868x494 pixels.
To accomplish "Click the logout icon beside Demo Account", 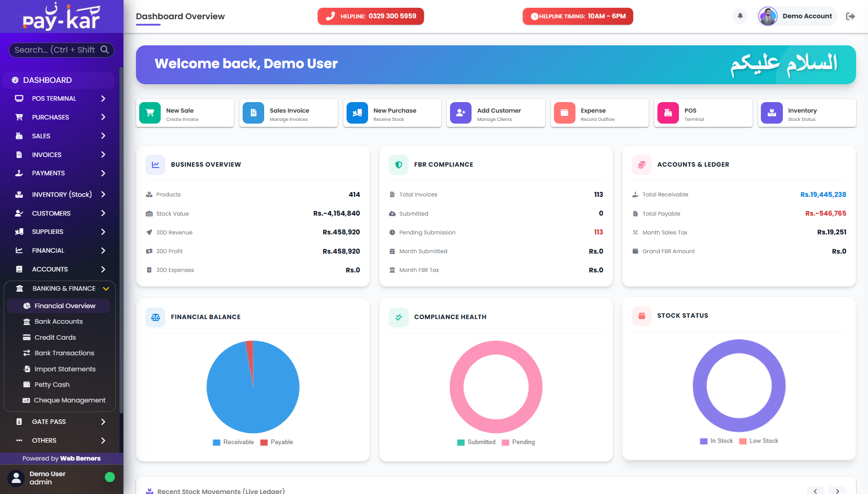I will pyautogui.click(x=850, y=16).
